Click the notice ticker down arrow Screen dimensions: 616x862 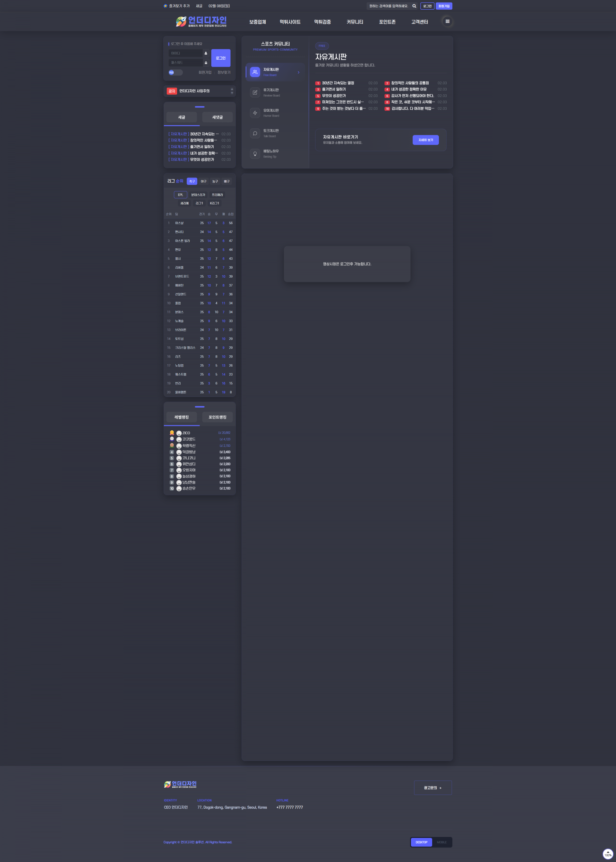click(232, 93)
